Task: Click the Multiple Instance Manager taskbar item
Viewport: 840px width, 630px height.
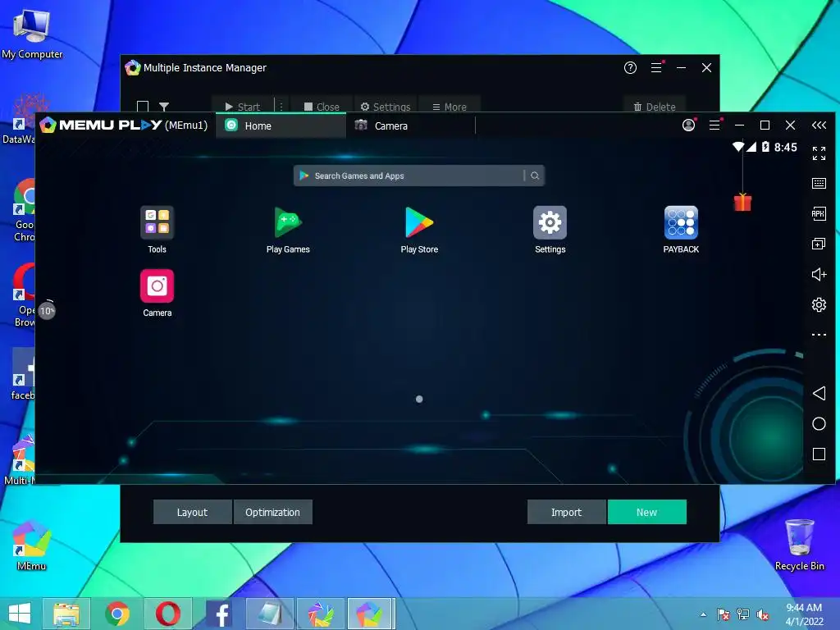Action: coord(321,614)
